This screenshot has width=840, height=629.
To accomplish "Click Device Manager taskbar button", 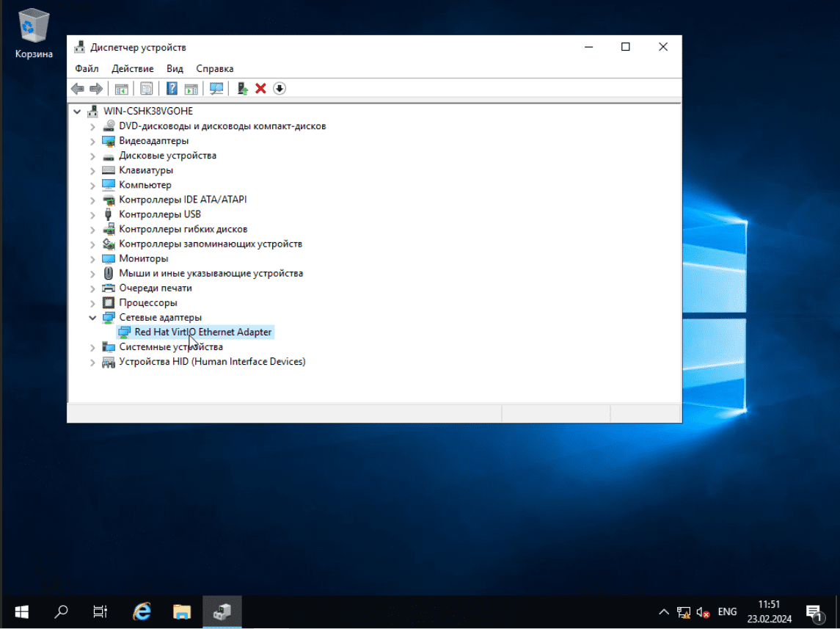I will pos(222,611).
